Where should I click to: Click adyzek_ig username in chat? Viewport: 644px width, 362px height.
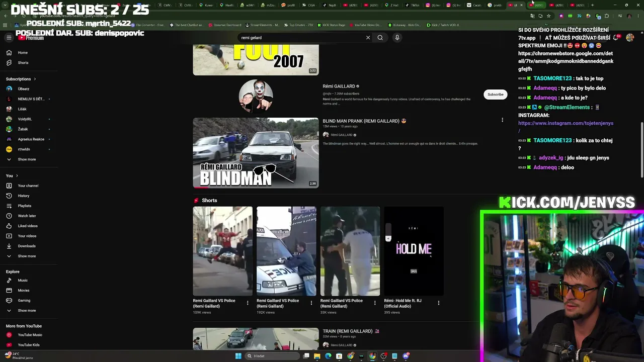[x=551, y=158]
